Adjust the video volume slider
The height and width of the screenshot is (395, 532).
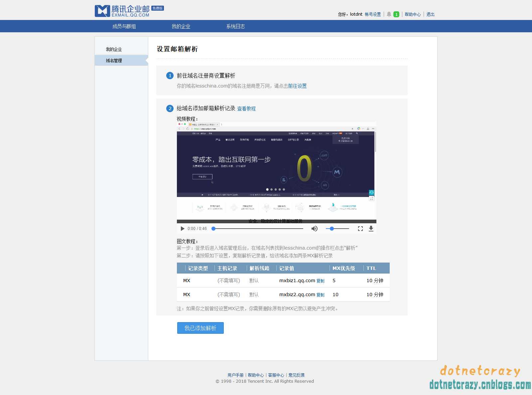(x=337, y=229)
